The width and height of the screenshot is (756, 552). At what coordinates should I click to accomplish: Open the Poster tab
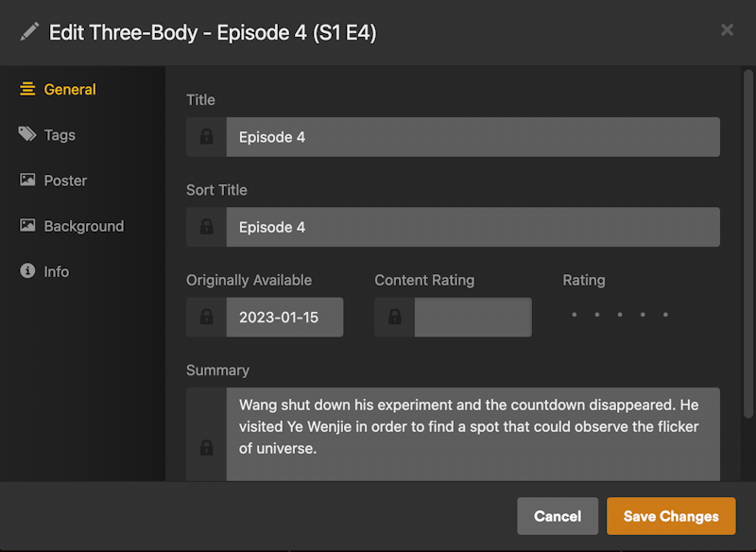point(53,181)
